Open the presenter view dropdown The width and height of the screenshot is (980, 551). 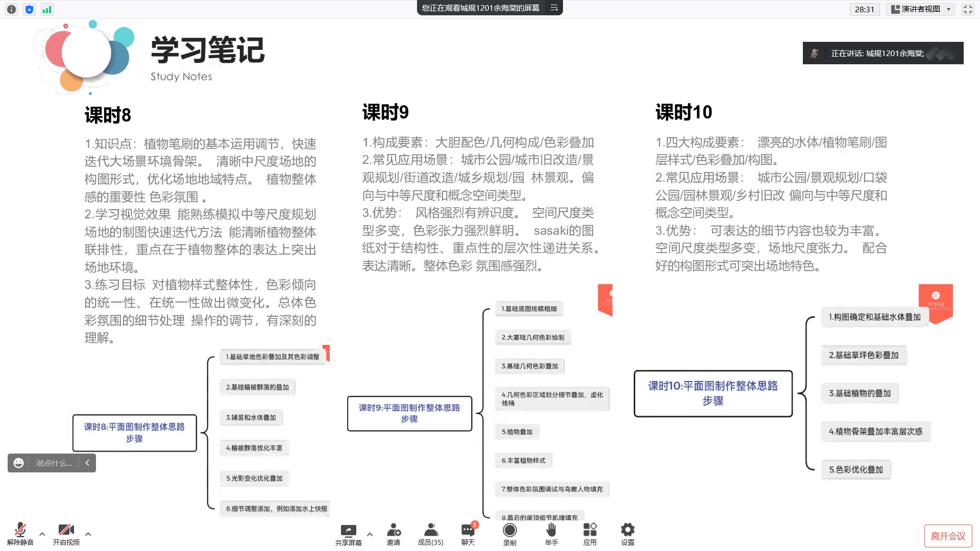pos(920,9)
